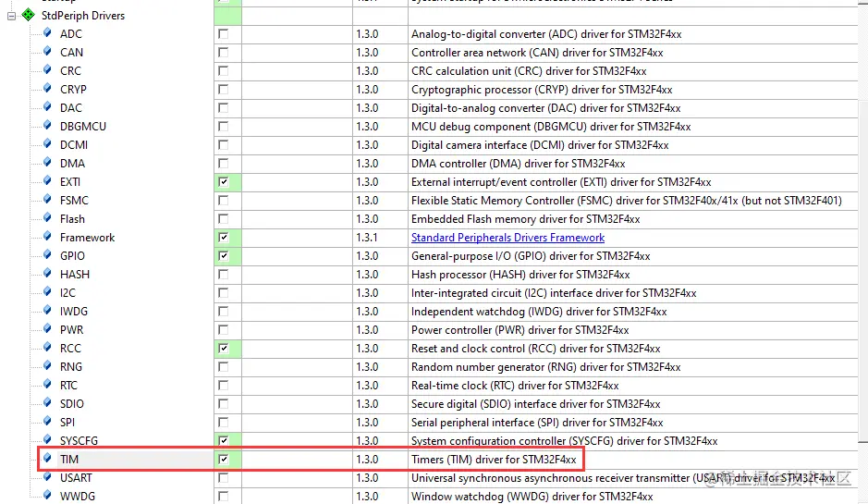The height and width of the screenshot is (504, 868).
Task: Click the component icon next to Framework
Action: (x=48, y=237)
